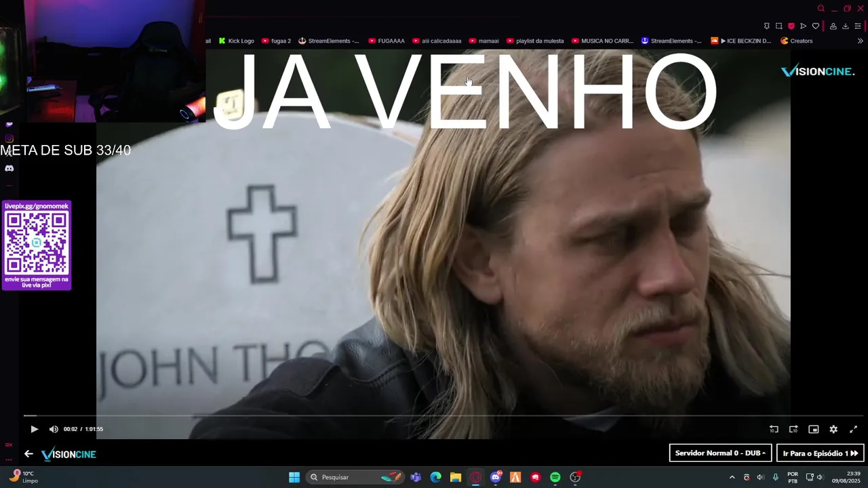
Task: Click the rewind icon beside the cast icon
Action: (774, 429)
